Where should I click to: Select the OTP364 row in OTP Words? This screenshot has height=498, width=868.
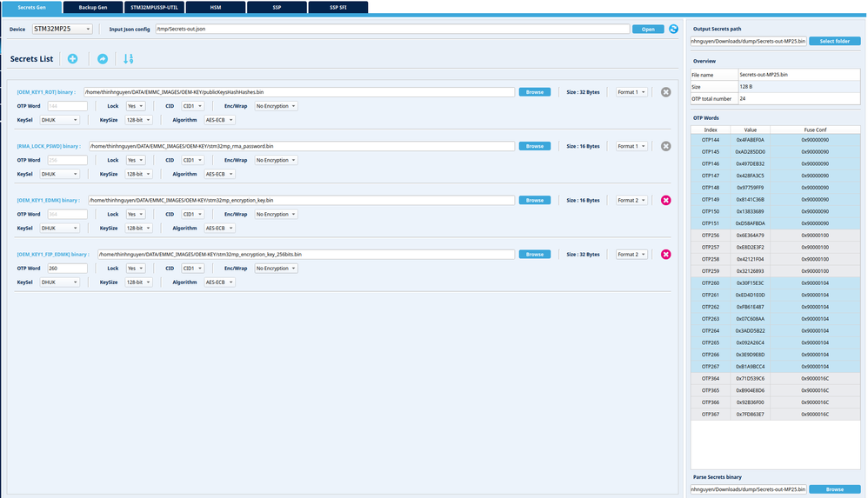(776, 378)
